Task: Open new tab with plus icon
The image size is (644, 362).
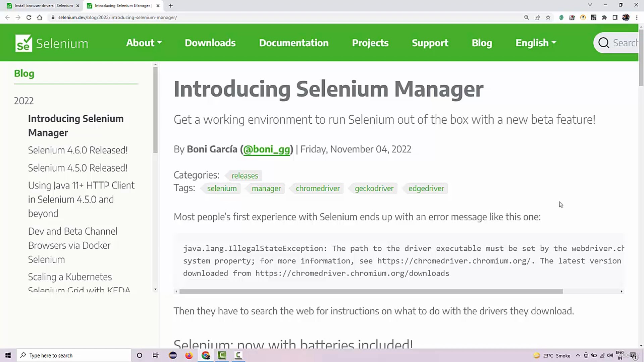Action: coord(171,6)
